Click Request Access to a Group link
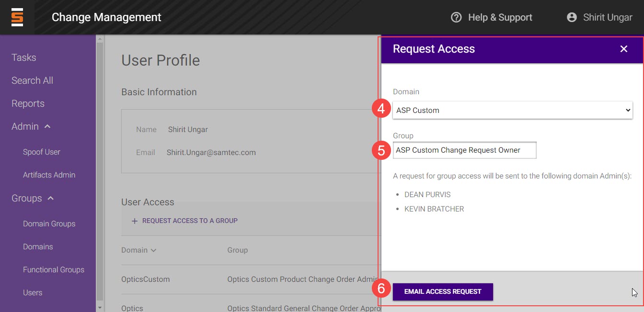This screenshot has width=644, height=312. tap(190, 221)
